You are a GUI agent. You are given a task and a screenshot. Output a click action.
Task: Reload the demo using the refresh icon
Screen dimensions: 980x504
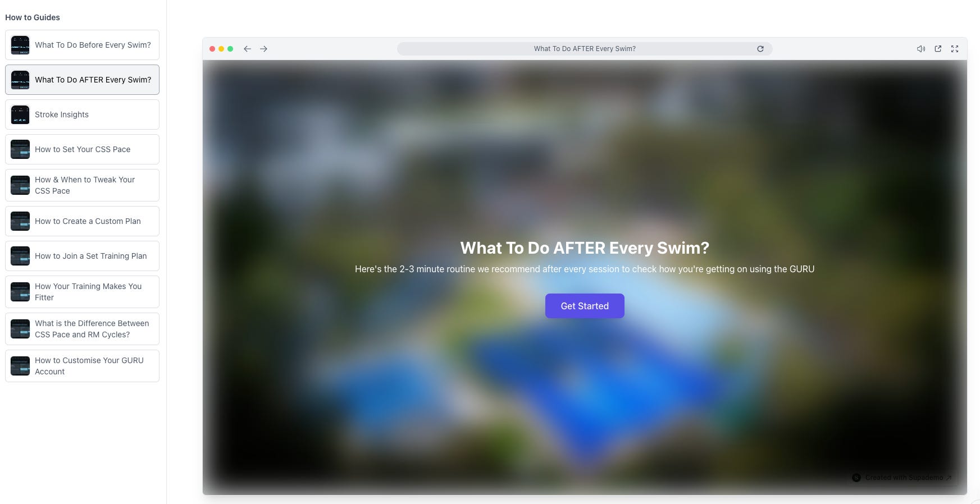(x=760, y=49)
